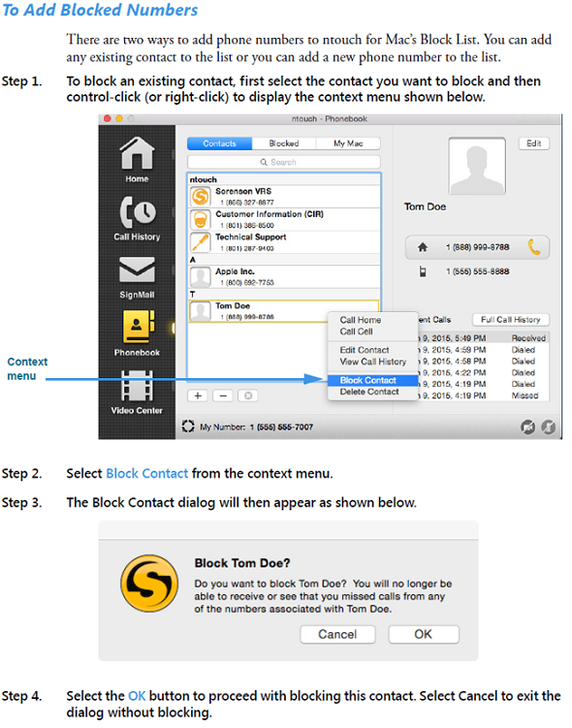Select the Sorenson VRS contact row

click(x=284, y=197)
